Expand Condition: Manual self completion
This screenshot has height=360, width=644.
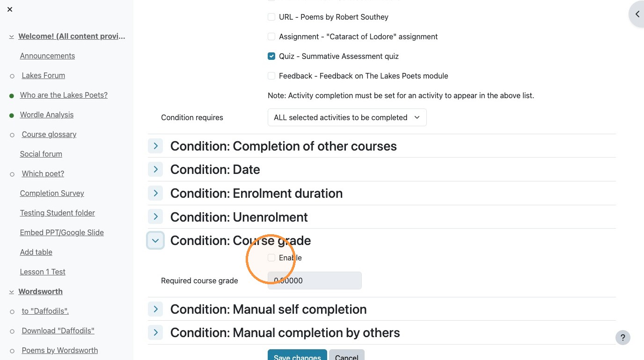coord(155,309)
